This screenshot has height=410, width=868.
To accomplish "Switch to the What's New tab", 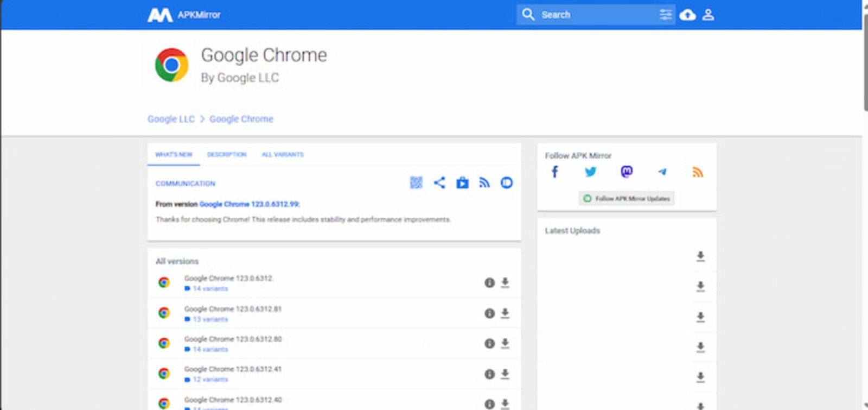I will coord(174,155).
